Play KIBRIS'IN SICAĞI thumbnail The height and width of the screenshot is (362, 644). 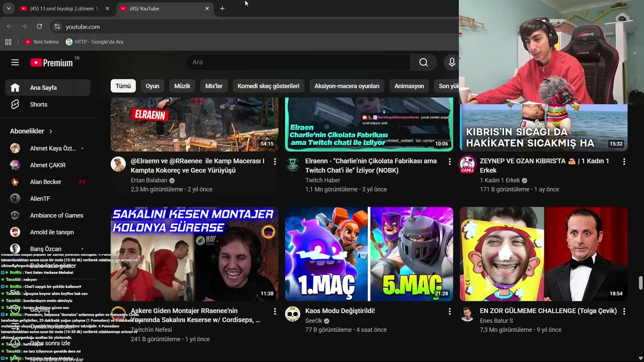pyautogui.click(x=544, y=128)
